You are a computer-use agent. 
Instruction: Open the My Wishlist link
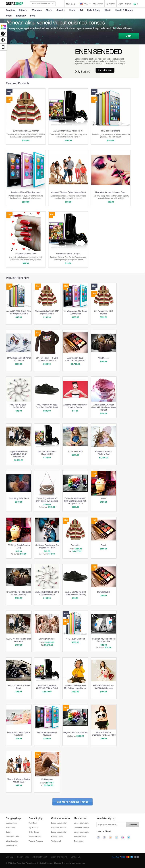point(110,4)
